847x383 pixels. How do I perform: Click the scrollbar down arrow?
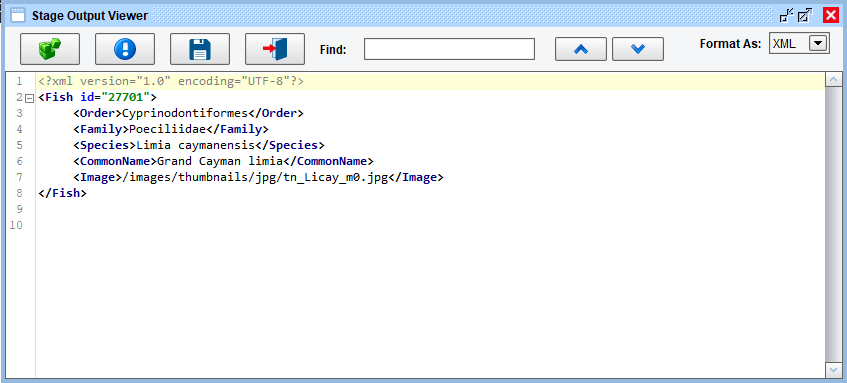833,369
